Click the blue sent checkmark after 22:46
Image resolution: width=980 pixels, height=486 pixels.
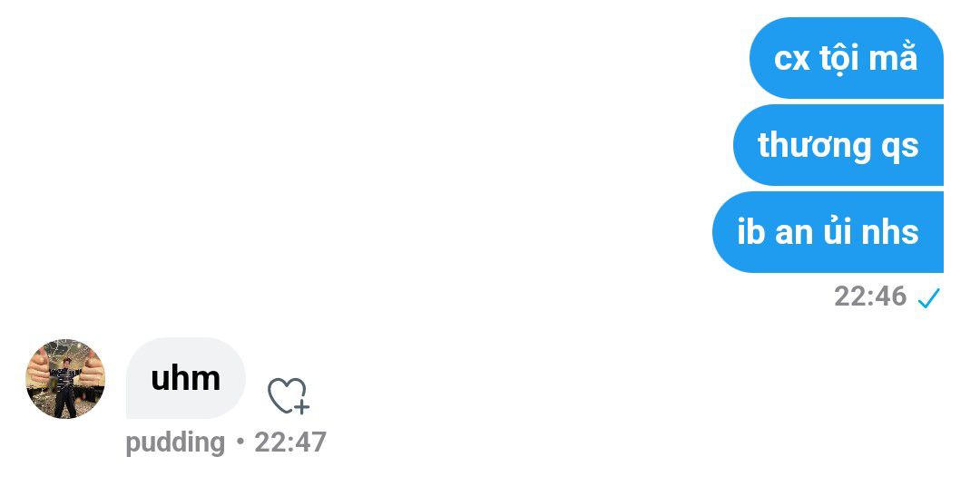(x=928, y=297)
